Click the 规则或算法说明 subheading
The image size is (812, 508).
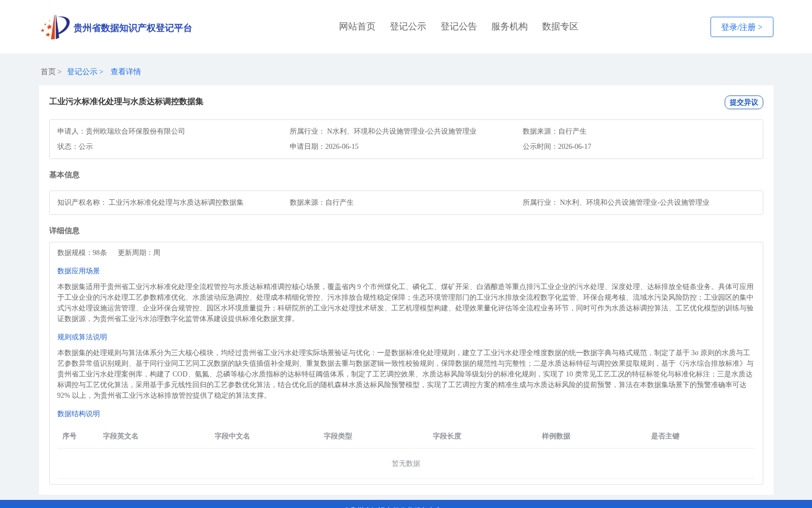(x=82, y=337)
